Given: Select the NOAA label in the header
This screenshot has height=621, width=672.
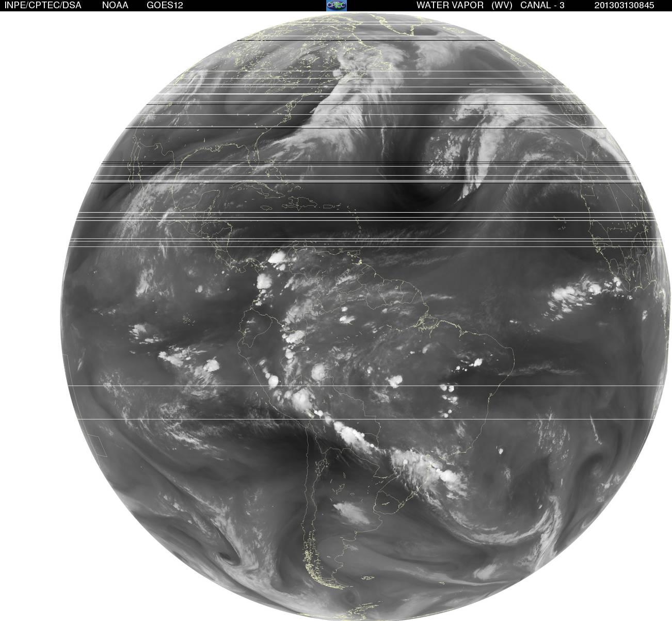Looking at the screenshot, I should click(116, 5).
